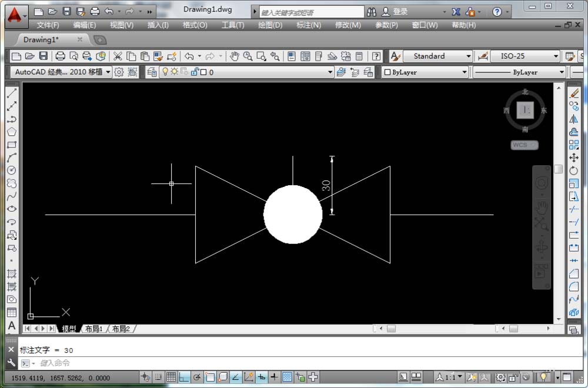Select the Circle drawing tool
588x388 pixels.
12,170
